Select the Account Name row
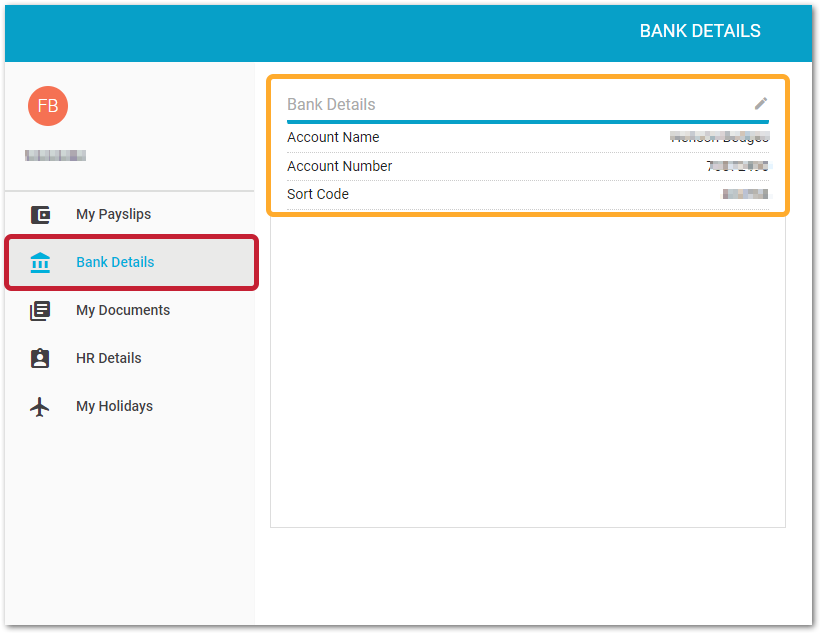The image size is (821, 634). pos(333,137)
